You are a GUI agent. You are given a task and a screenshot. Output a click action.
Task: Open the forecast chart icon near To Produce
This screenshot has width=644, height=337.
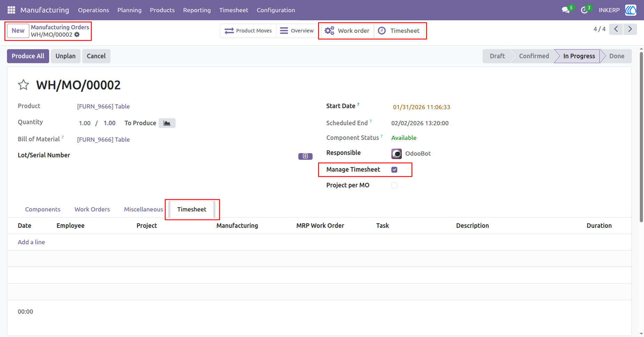click(x=167, y=123)
